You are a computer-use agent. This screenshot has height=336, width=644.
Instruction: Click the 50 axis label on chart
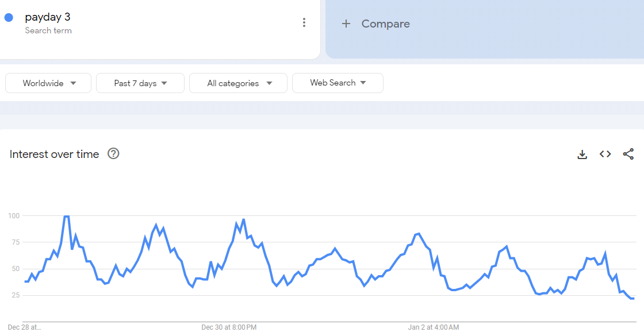click(16, 269)
